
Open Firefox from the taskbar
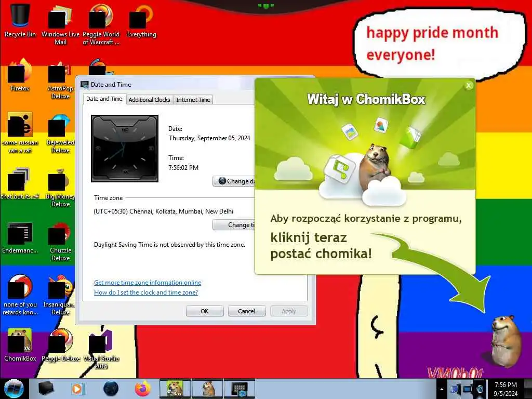pos(142,389)
